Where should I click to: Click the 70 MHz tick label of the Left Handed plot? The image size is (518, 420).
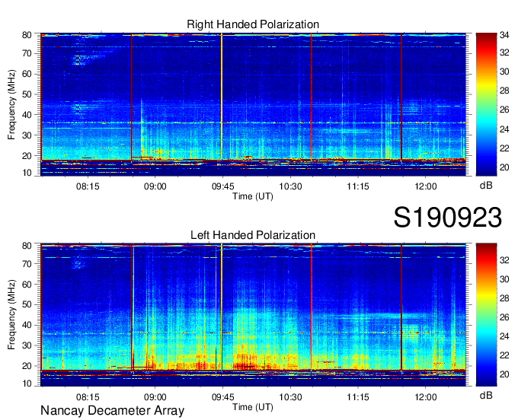click(x=27, y=264)
